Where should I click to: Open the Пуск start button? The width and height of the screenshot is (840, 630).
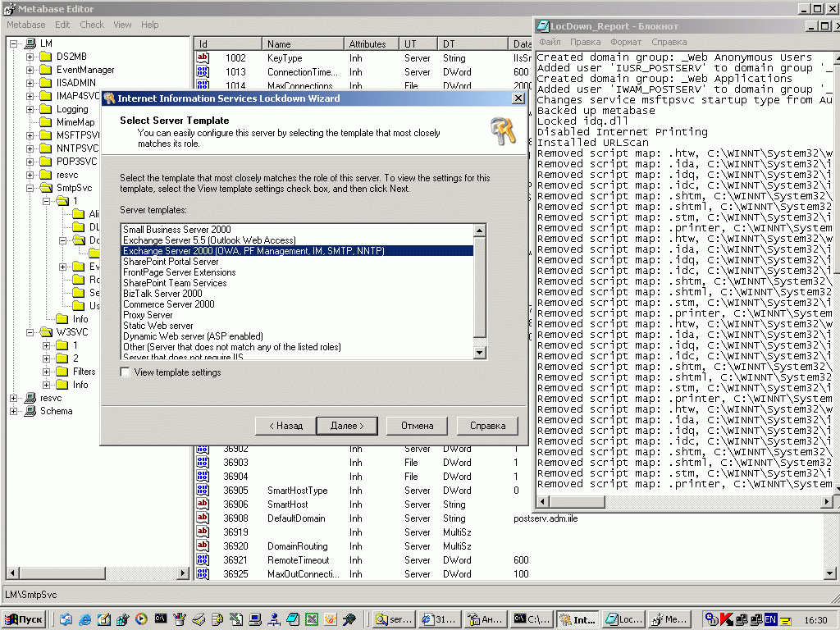tap(24, 619)
